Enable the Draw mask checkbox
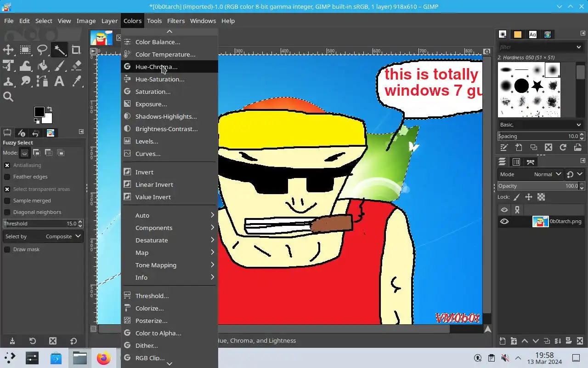The height and width of the screenshot is (368, 588). tap(7, 249)
